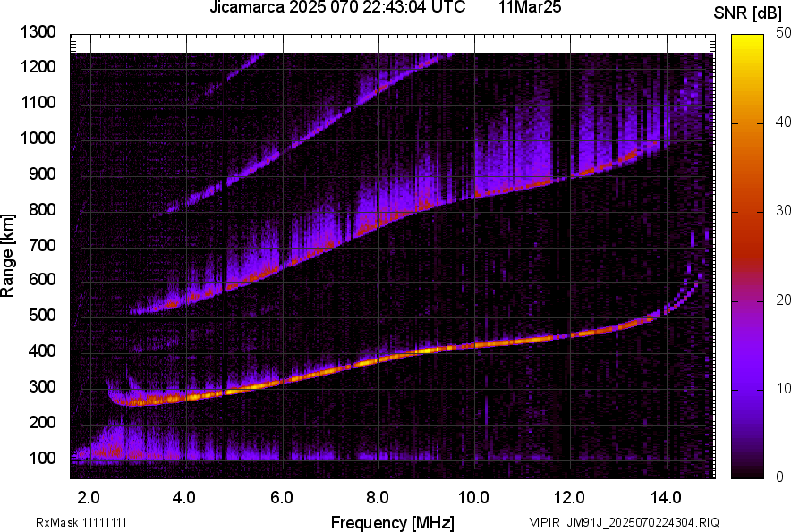Click the colorbar tick label '0'
Viewport: 791px width, 532px height.
[780, 477]
